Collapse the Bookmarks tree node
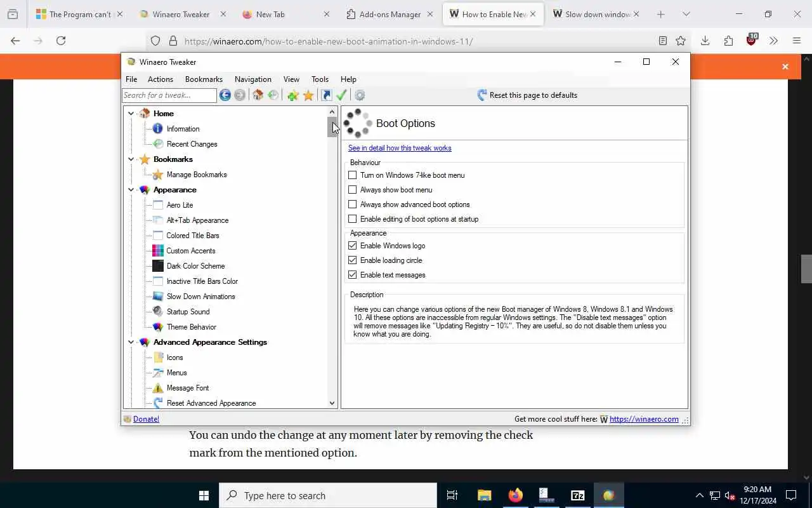Image resolution: width=812 pixels, height=508 pixels. click(x=131, y=159)
